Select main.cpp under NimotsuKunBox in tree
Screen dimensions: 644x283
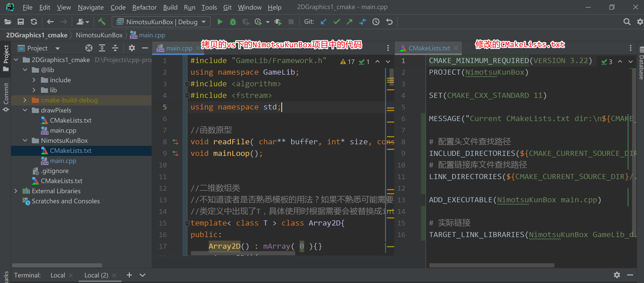63,161
